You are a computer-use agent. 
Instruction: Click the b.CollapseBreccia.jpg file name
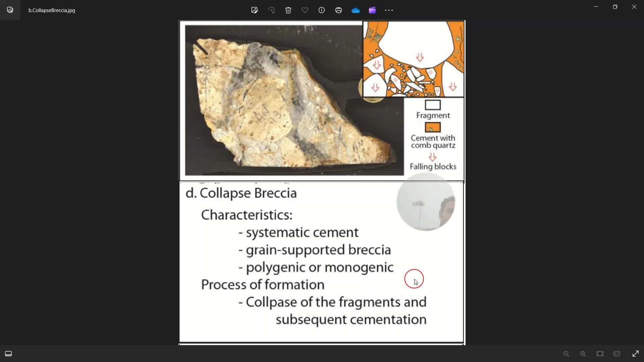52,10
